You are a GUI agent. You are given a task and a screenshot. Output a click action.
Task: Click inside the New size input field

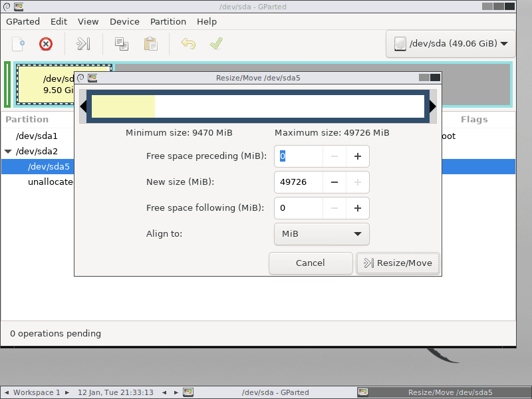point(298,182)
